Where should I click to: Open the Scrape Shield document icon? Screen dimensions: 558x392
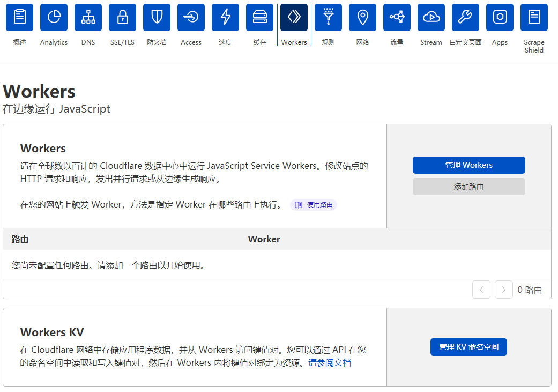(534, 17)
